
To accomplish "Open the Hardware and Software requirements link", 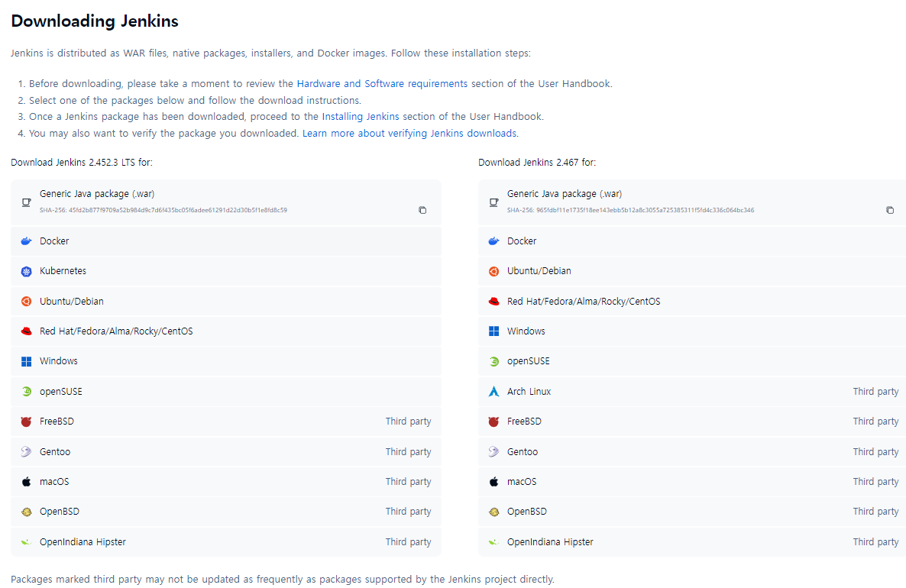I will point(382,84).
